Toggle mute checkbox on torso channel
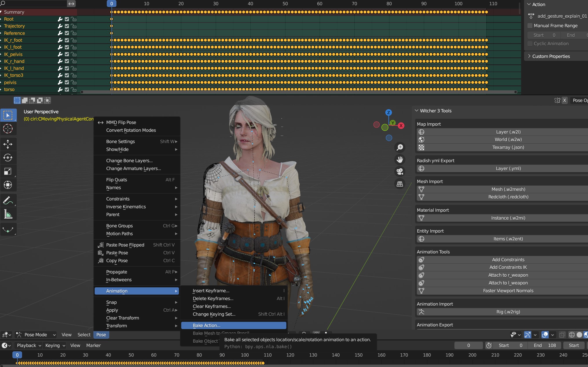This screenshot has width=588, height=367. pos(67,90)
